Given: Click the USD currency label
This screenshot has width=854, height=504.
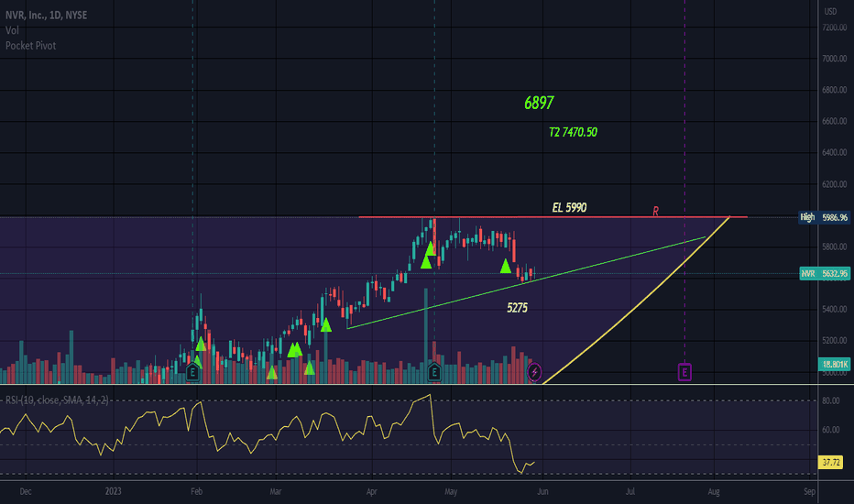Looking at the screenshot, I should click(830, 11).
